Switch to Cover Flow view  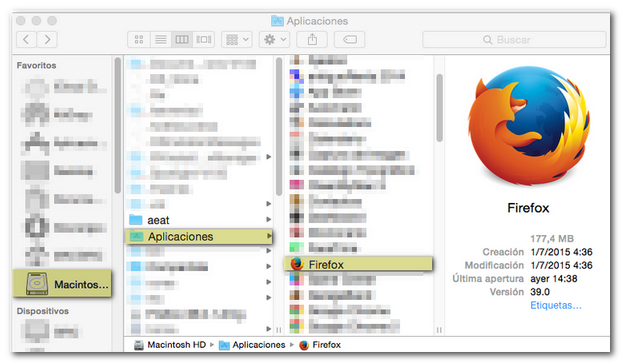(204, 40)
